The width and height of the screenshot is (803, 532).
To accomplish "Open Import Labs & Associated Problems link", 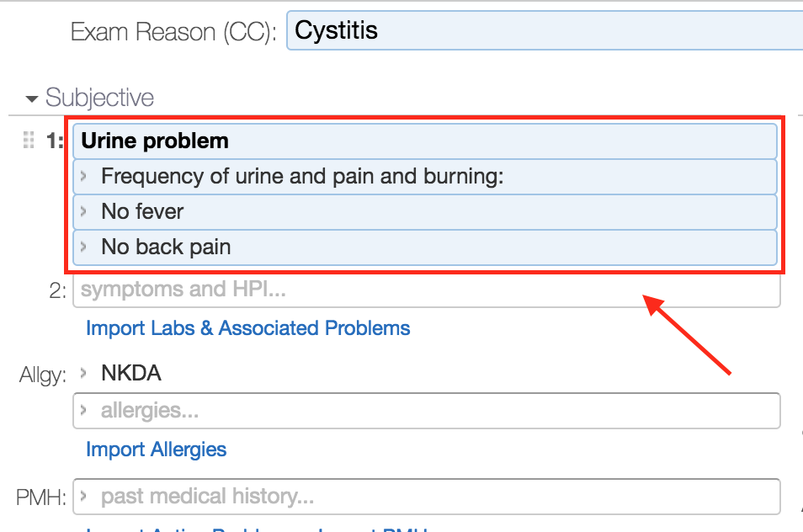I will point(248,328).
